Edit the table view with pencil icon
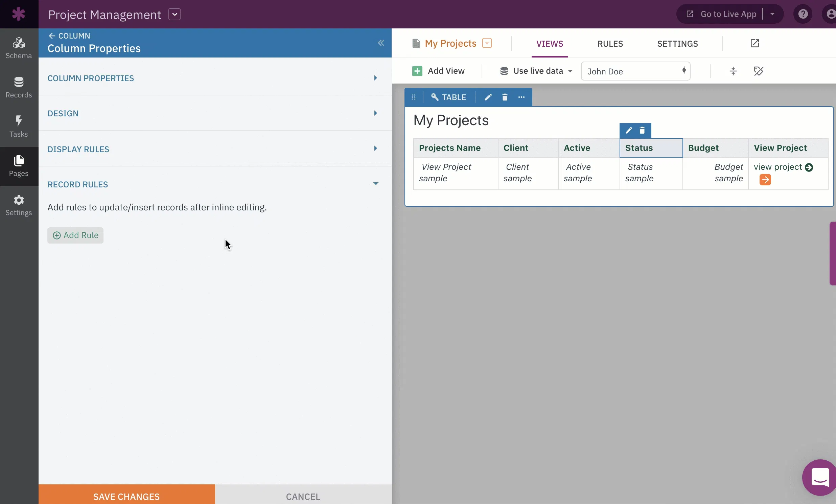This screenshot has height=504, width=836. (x=488, y=97)
